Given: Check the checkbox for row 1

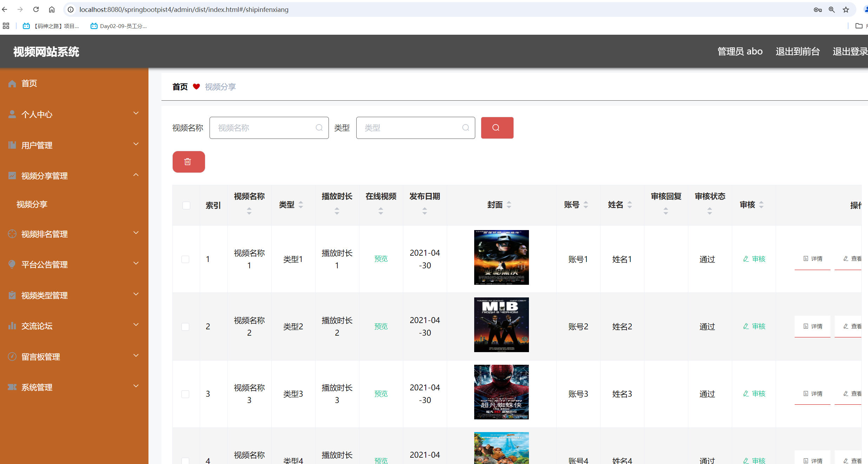Looking at the screenshot, I should (186, 259).
